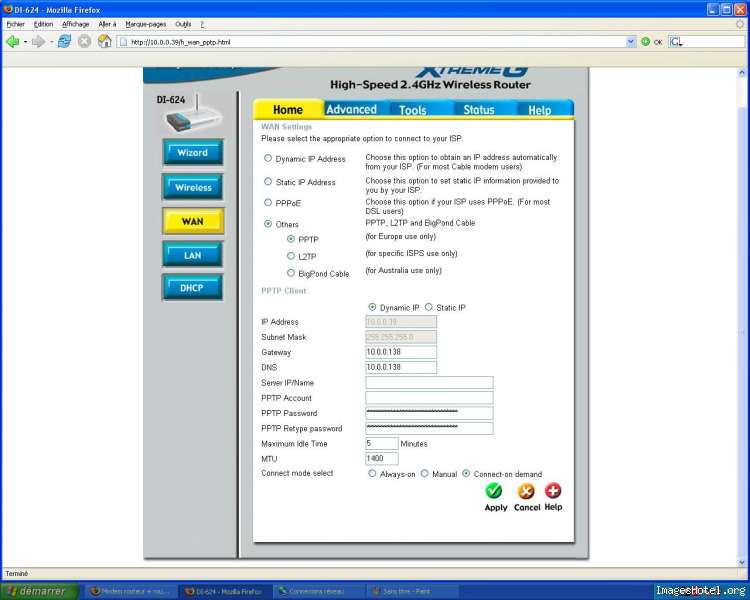Click the PPTP Account input field

pyautogui.click(x=429, y=398)
